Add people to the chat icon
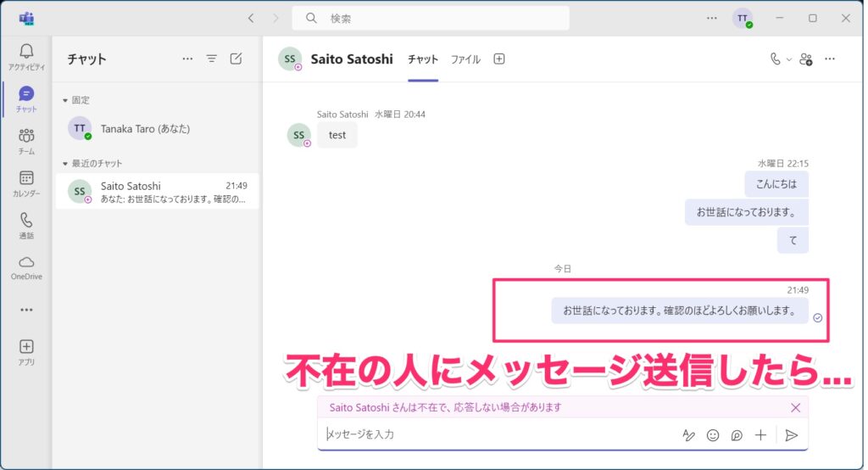868x470 pixels. [x=805, y=59]
